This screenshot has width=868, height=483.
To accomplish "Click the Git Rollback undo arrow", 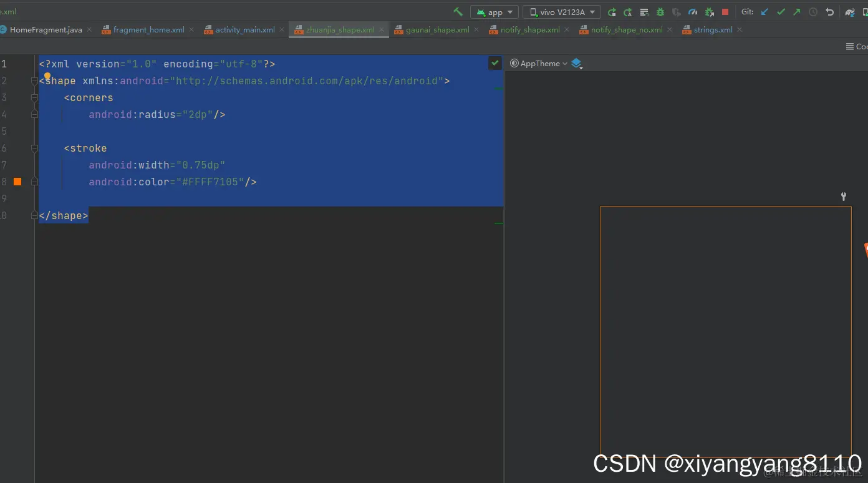I will point(829,12).
